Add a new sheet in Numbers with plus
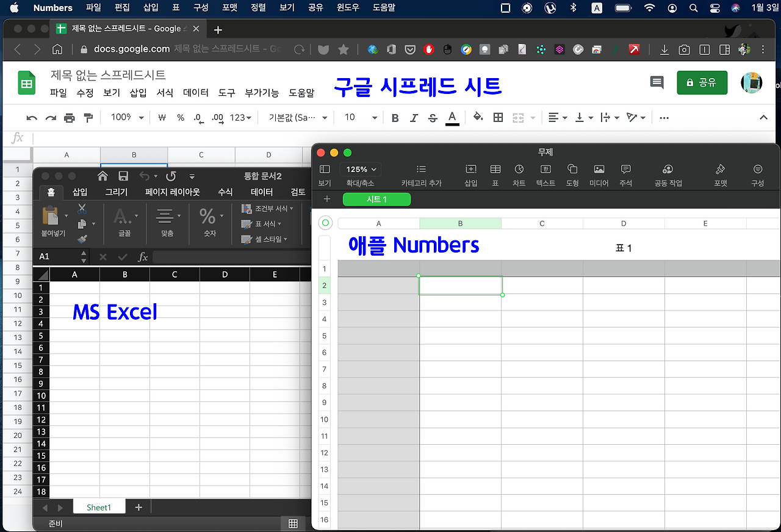The height and width of the screenshot is (532, 781). click(327, 199)
